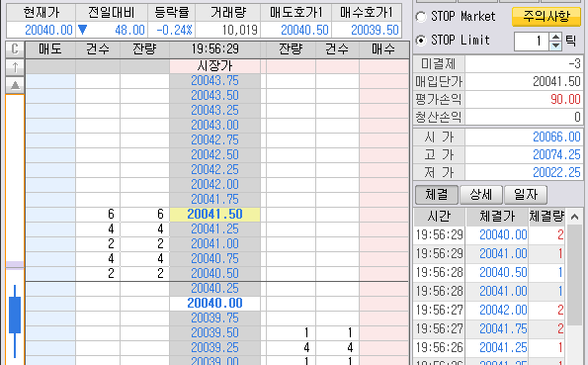Open the 주의사항 notice button
Viewport: 588px width, 365px height.
coord(546,17)
